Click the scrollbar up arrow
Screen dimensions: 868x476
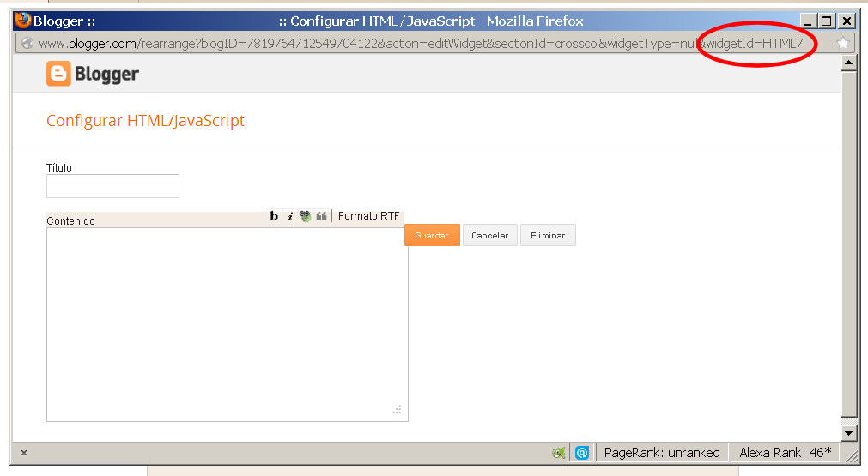849,63
